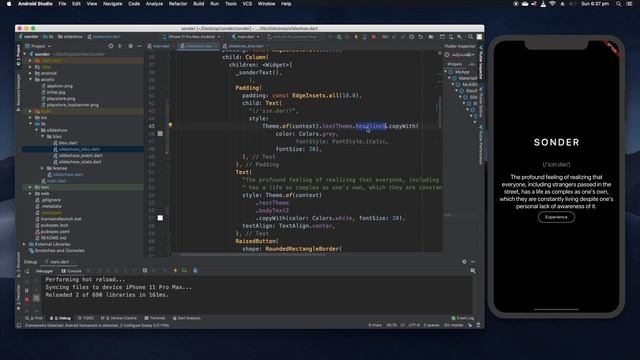
Task: Click the editor horizontal scrollbar
Action: pyautogui.click(x=253, y=255)
